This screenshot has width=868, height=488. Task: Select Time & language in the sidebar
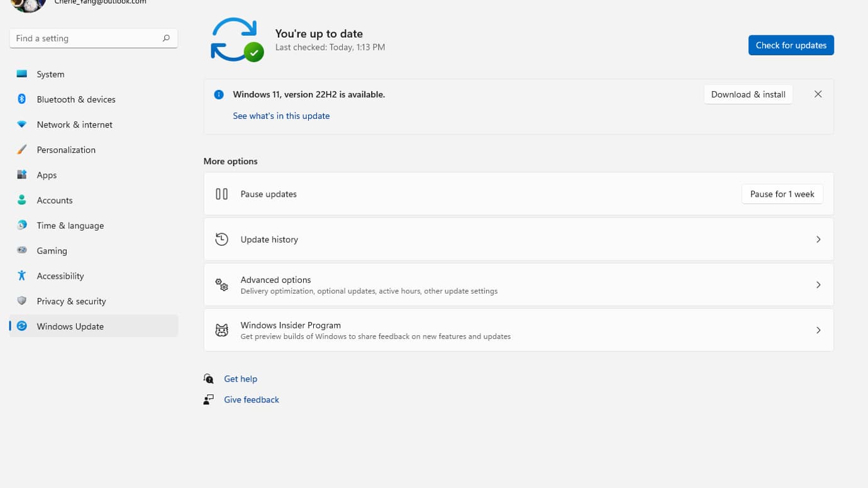[x=70, y=225]
